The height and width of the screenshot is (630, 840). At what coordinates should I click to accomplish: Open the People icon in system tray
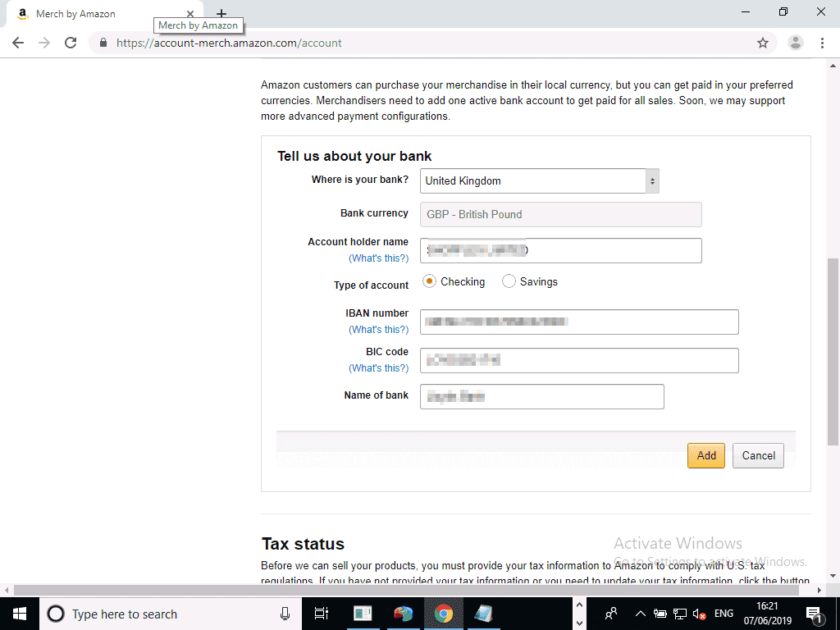point(610,614)
